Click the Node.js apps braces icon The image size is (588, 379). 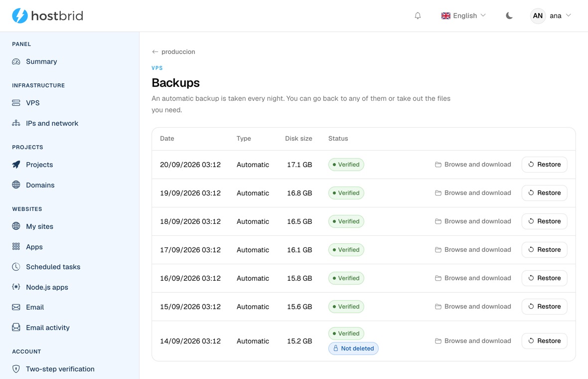click(x=16, y=287)
